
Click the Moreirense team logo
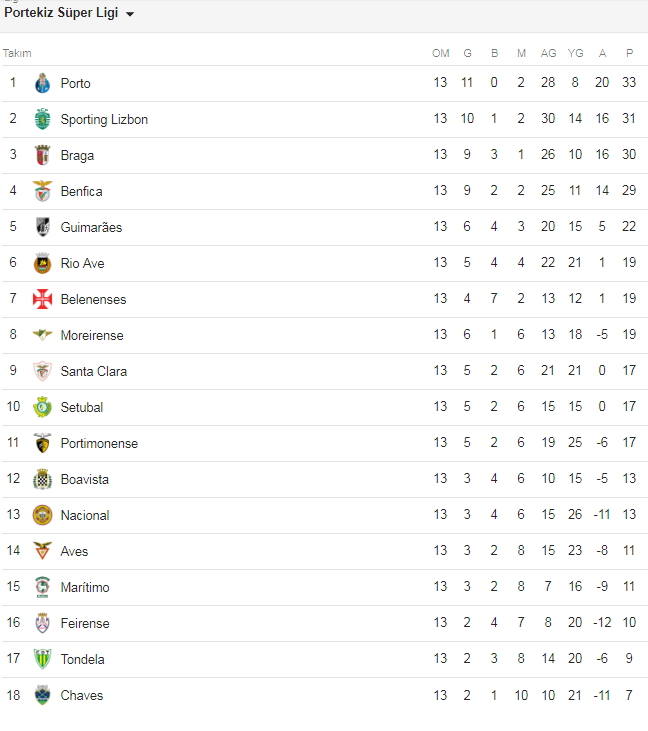click(42, 335)
